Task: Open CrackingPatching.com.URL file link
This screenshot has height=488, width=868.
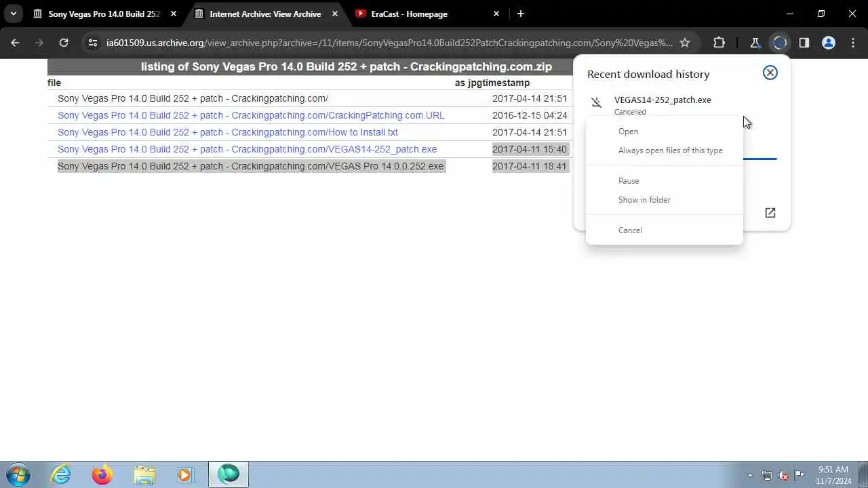Action: pyautogui.click(x=251, y=115)
